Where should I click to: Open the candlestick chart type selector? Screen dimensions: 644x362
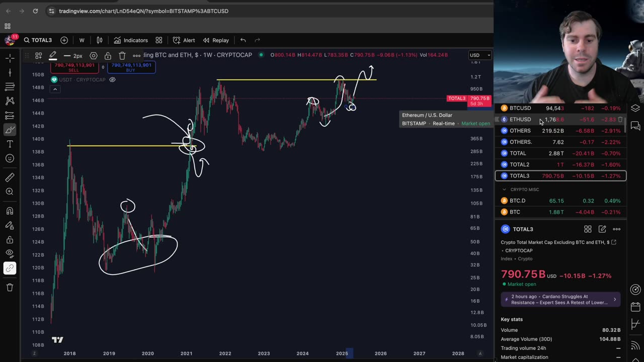[x=100, y=40]
